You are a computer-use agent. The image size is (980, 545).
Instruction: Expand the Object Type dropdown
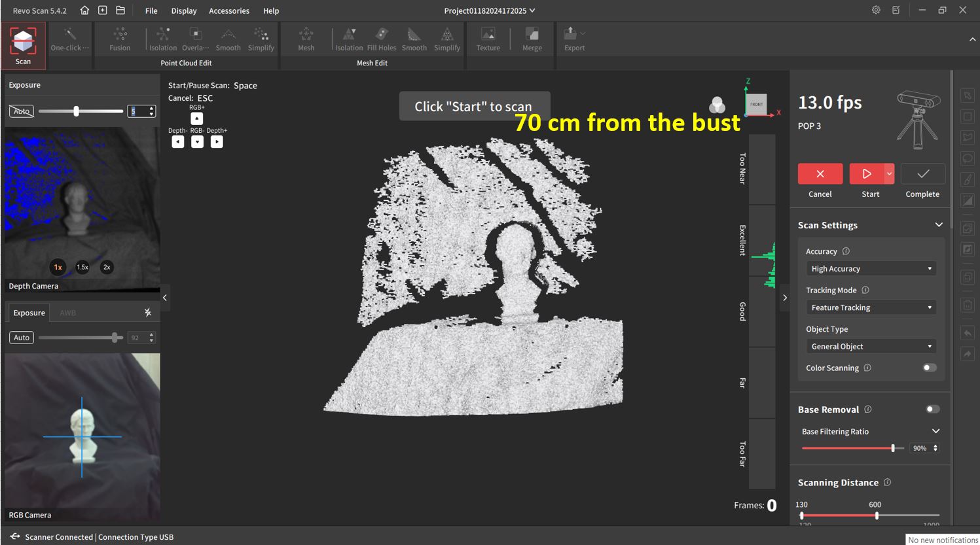click(x=871, y=347)
